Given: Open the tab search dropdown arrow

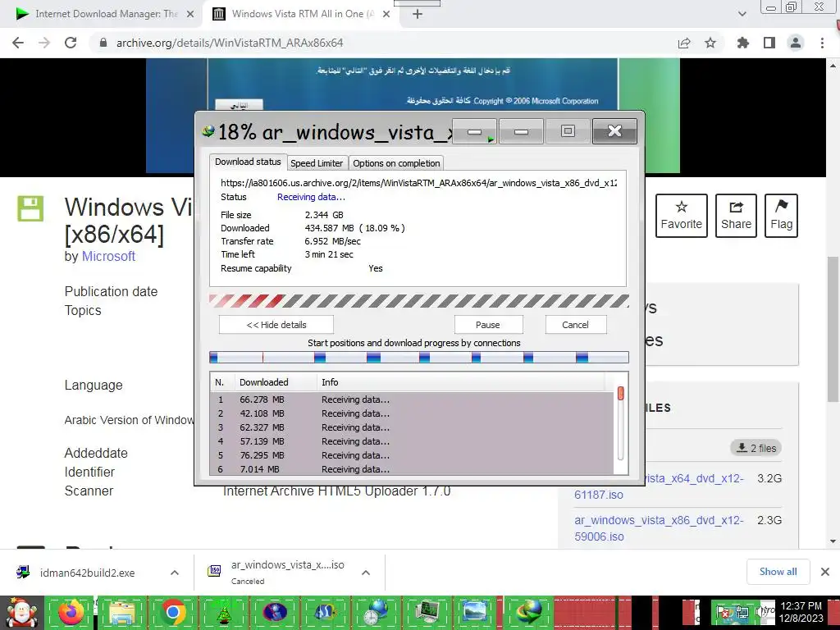Looking at the screenshot, I should pyautogui.click(x=742, y=15).
